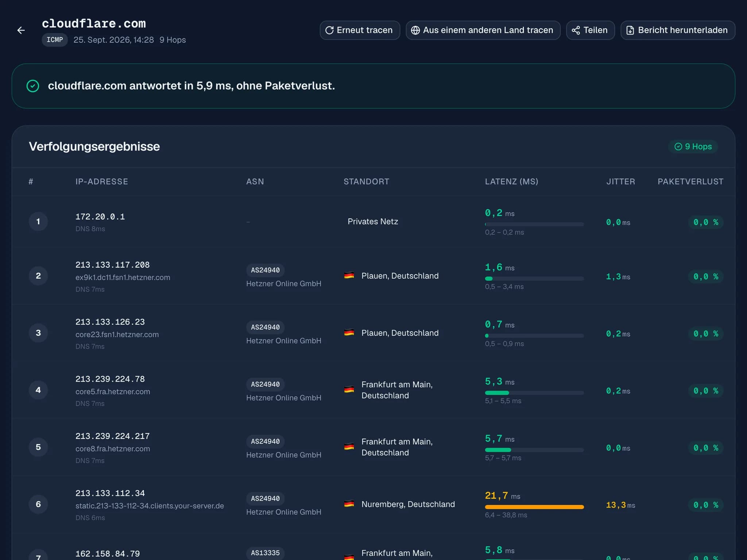Screen dimensions: 747x560
Task: Click hostname core23.fsn1.hetzner.com
Action: pos(117,335)
